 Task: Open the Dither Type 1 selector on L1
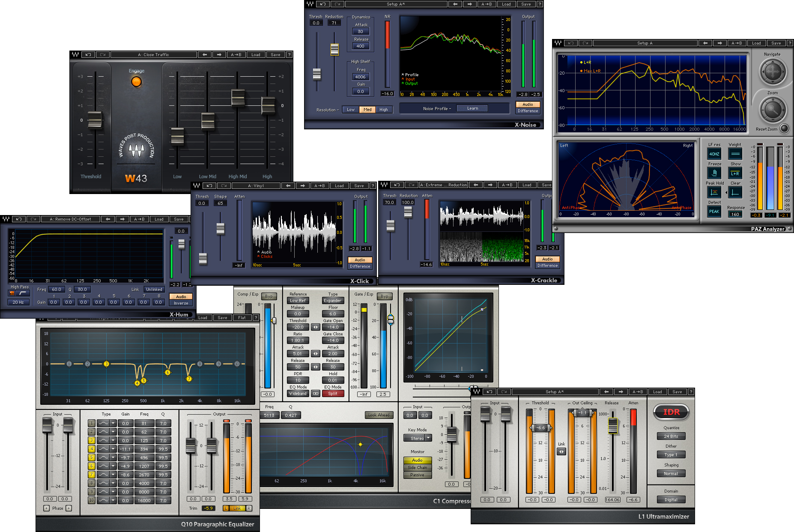coord(671,454)
